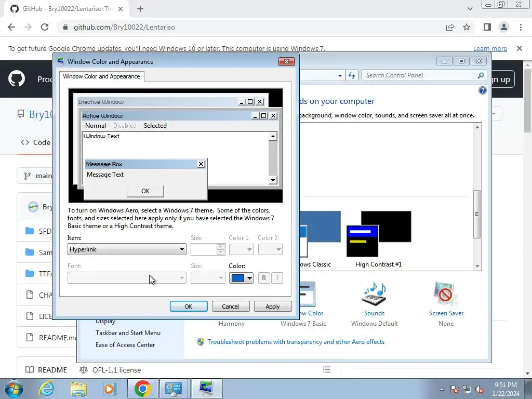Refresh the Control Panel address bar

pos(352,76)
